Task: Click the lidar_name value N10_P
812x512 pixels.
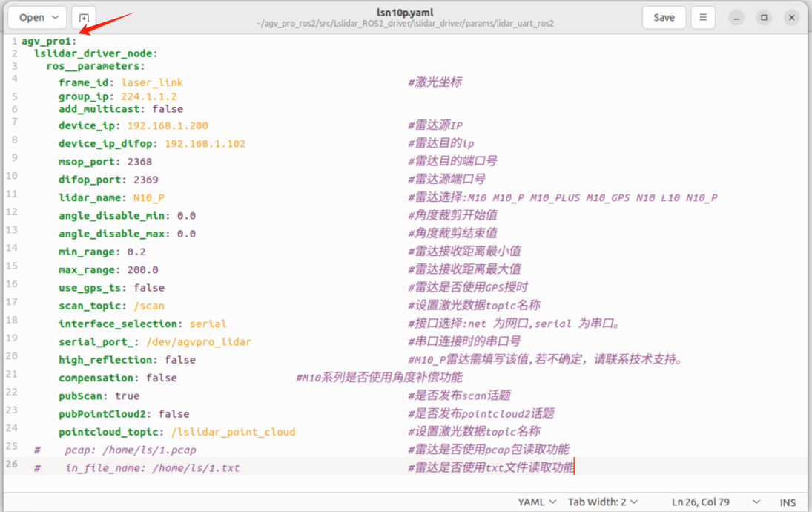Action: [x=148, y=197]
